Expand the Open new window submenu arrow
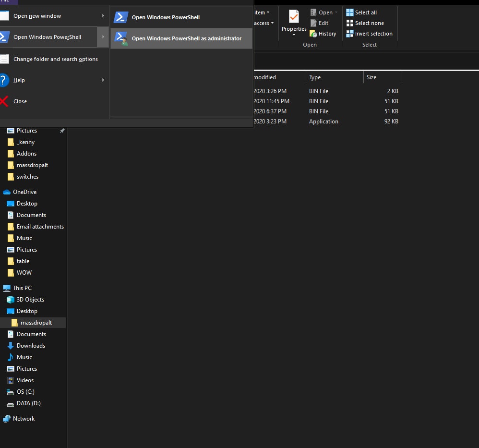 103,16
